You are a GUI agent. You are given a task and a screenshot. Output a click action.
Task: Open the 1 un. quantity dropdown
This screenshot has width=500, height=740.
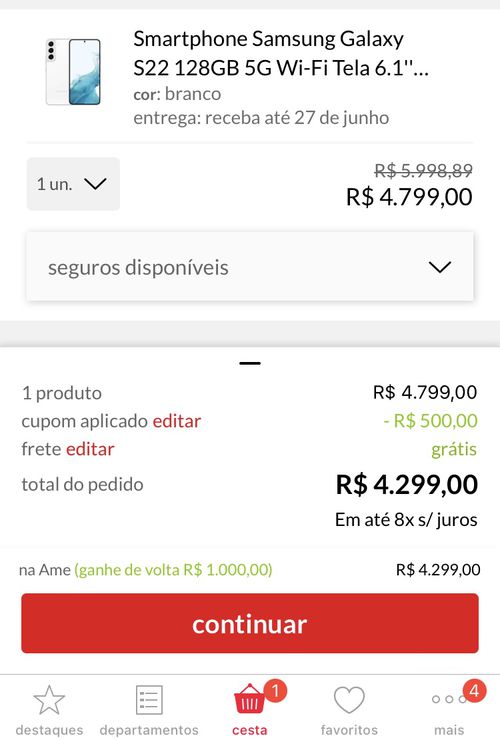[x=73, y=184]
